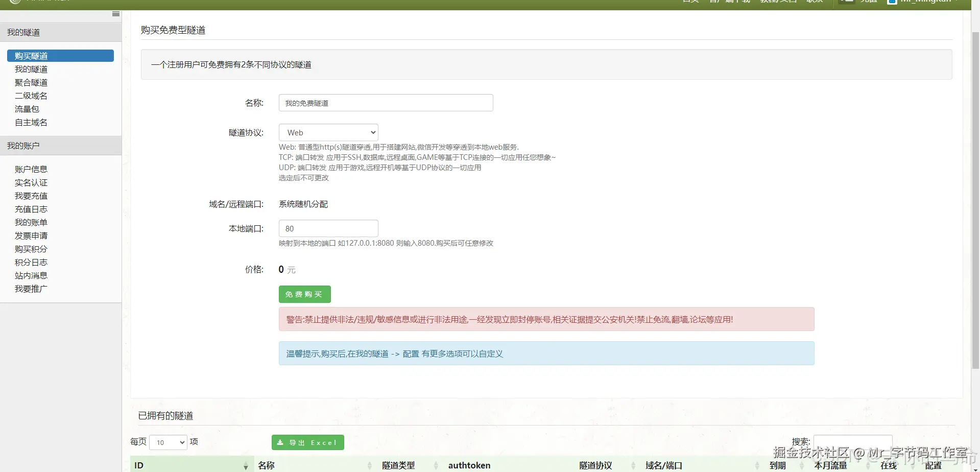The height and width of the screenshot is (472, 980).
Task: Click the 搜索 table search field
Action: pyautogui.click(x=853, y=442)
